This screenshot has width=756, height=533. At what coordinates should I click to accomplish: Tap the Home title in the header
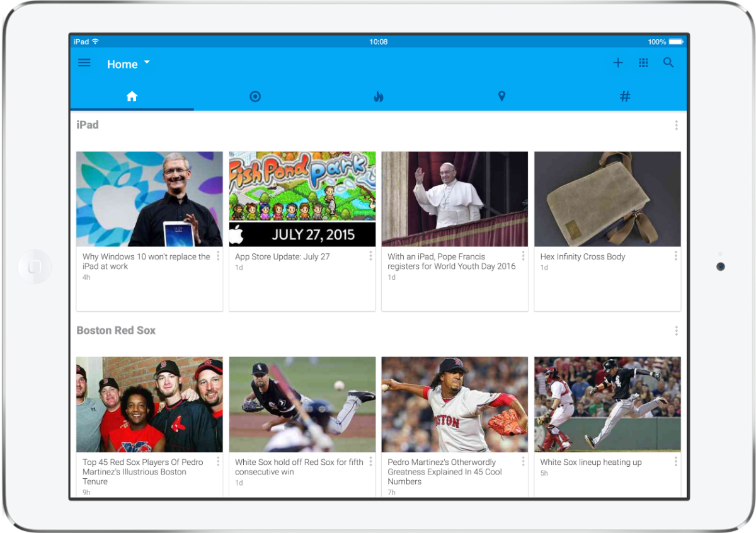[122, 64]
